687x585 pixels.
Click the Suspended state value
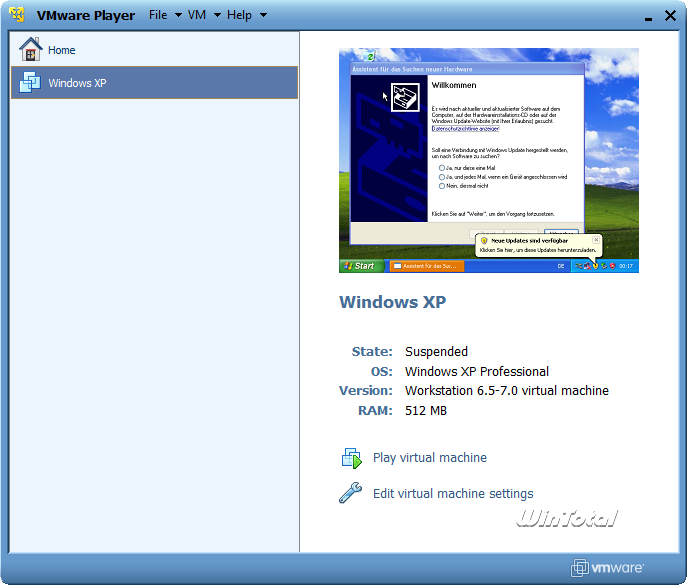(436, 351)
